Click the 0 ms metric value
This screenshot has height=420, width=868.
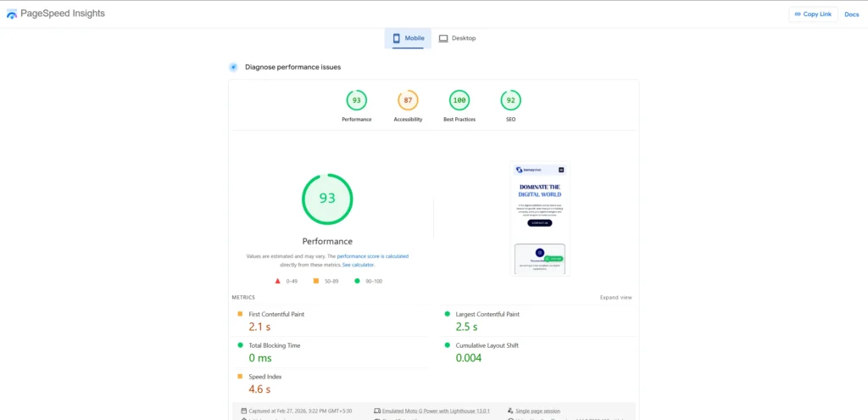tap(260, 358)
